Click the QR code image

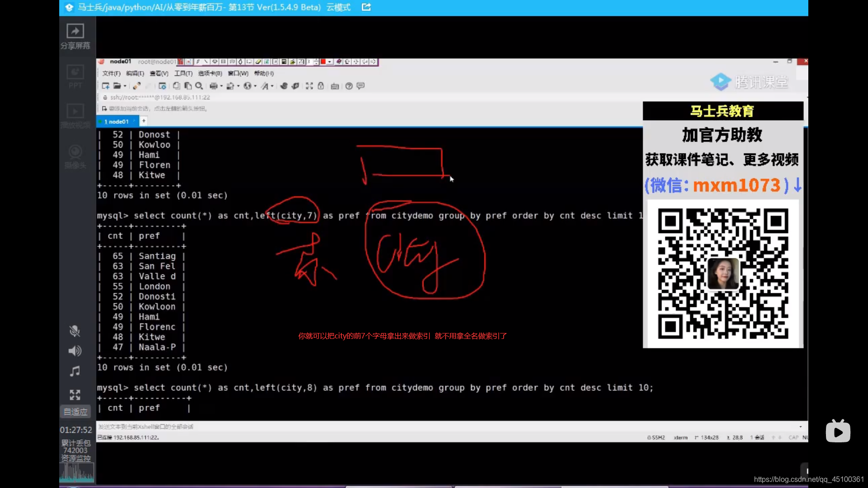pos(723,273)
